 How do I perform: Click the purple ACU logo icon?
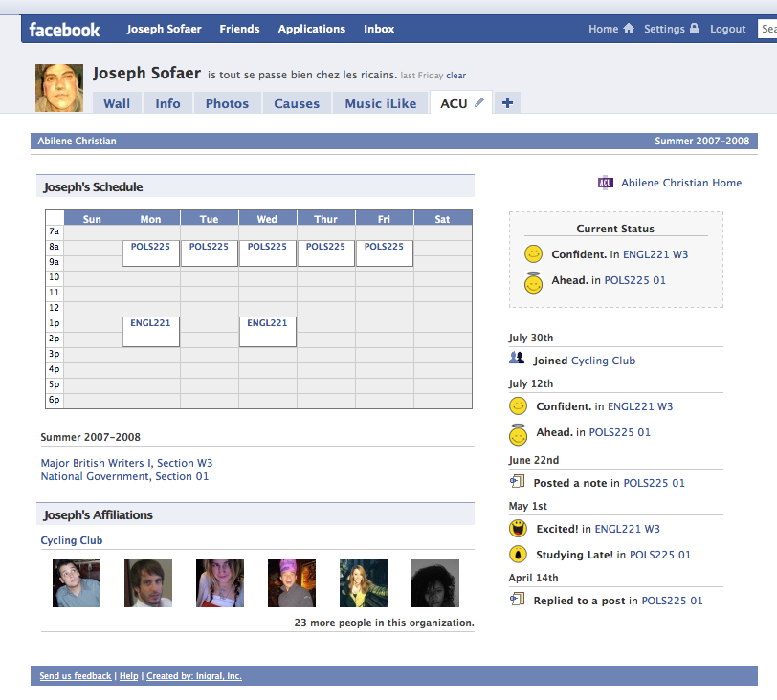click(x=605, y=183)
